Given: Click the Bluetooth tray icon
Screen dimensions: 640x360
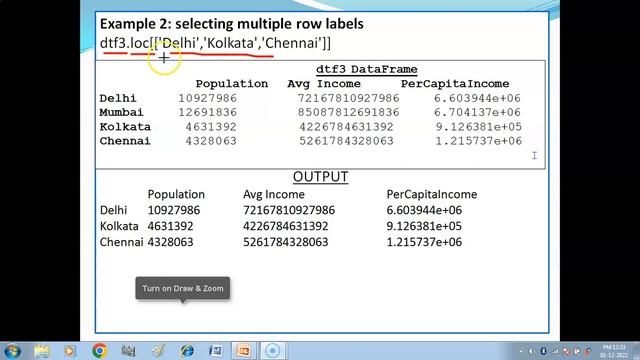Looking at the screenshot, I should pyautogui.click(x=543, y=351).
